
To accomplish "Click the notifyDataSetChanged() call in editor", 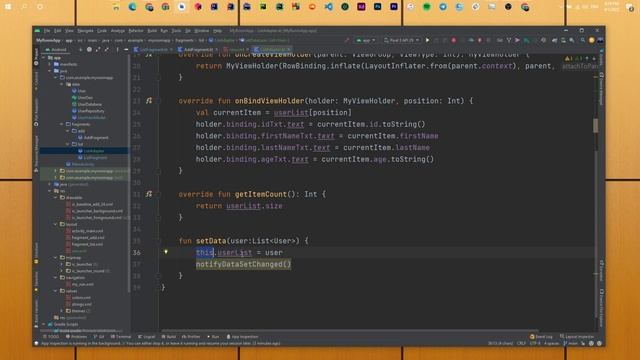I will (x=243, y=264).
